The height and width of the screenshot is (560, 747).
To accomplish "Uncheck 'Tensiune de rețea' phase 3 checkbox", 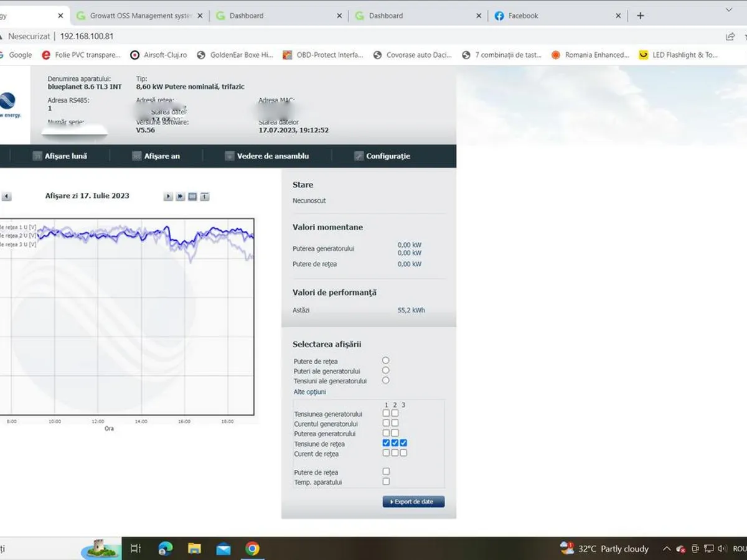I will (x=403, y=443).
